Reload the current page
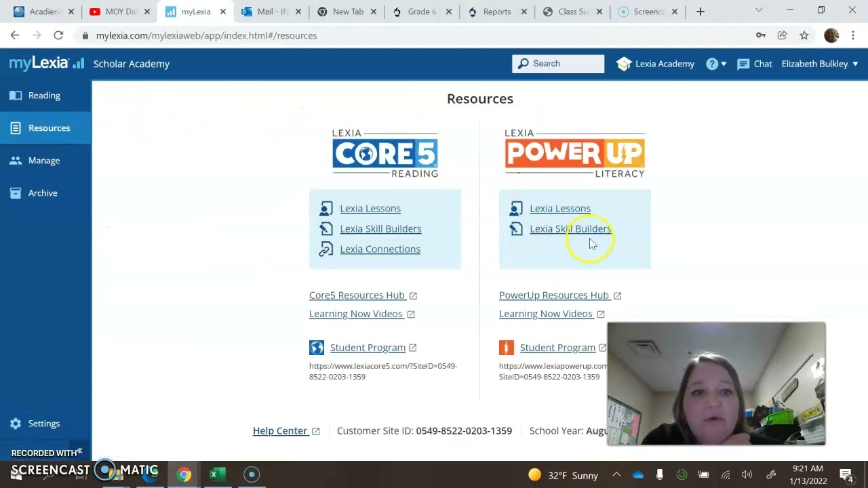The width and height of the screenshot is (868, 488). 58,35
